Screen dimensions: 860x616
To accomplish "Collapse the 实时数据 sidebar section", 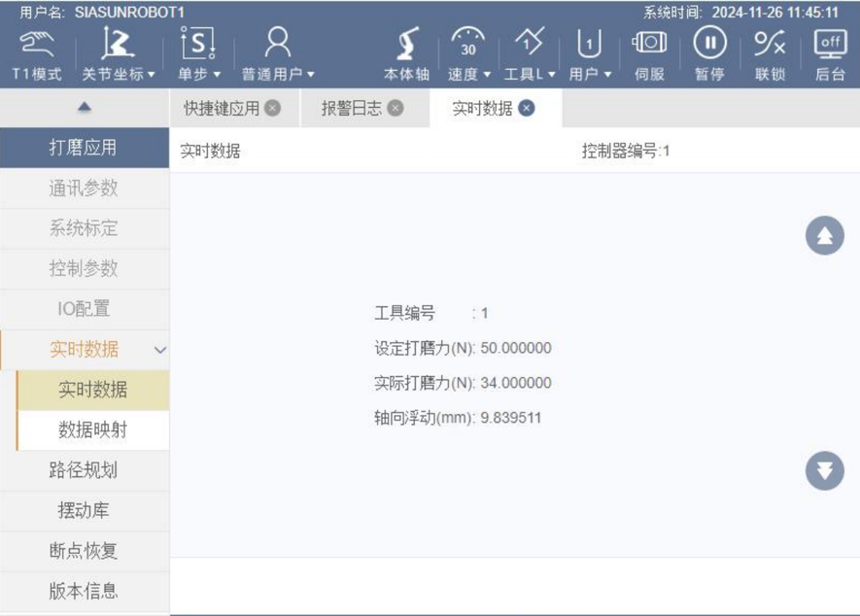I will click(x=160, y=350).
